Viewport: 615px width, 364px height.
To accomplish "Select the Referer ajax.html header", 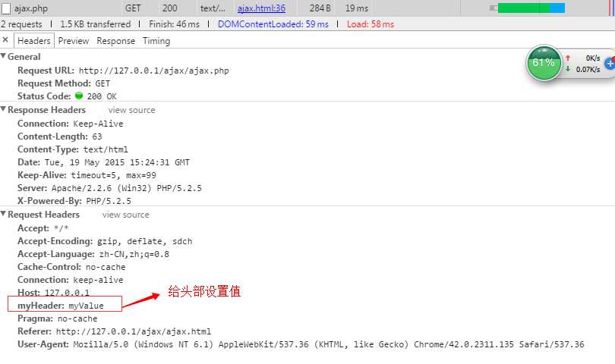I will click(x=114, y=331).
